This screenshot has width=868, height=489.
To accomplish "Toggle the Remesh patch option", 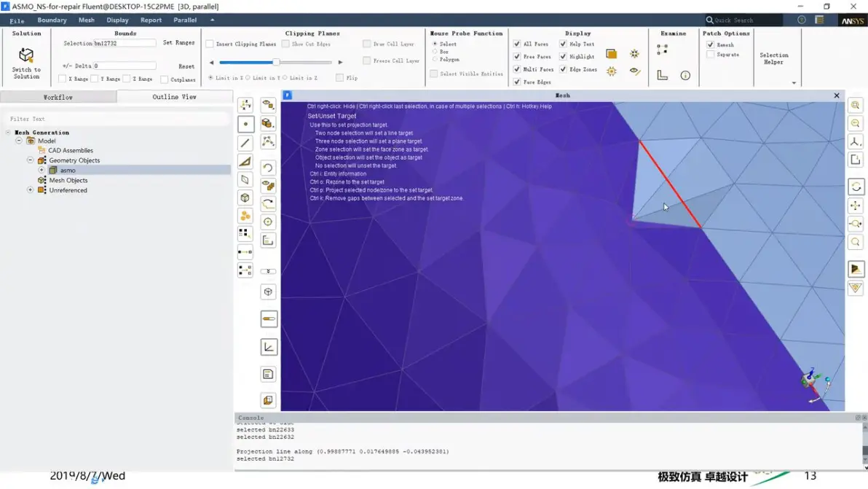I will [x=710, y=44].
